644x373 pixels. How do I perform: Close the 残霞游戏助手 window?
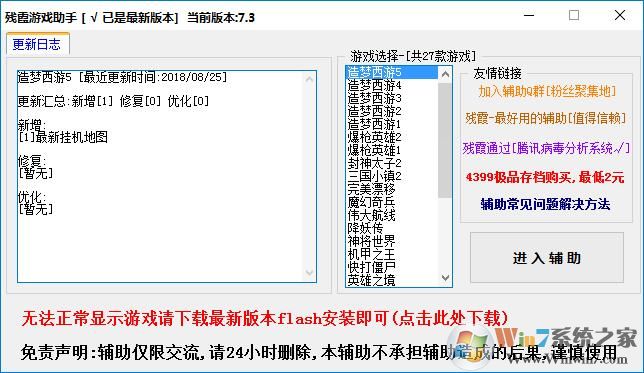click(x=620, y=16)
